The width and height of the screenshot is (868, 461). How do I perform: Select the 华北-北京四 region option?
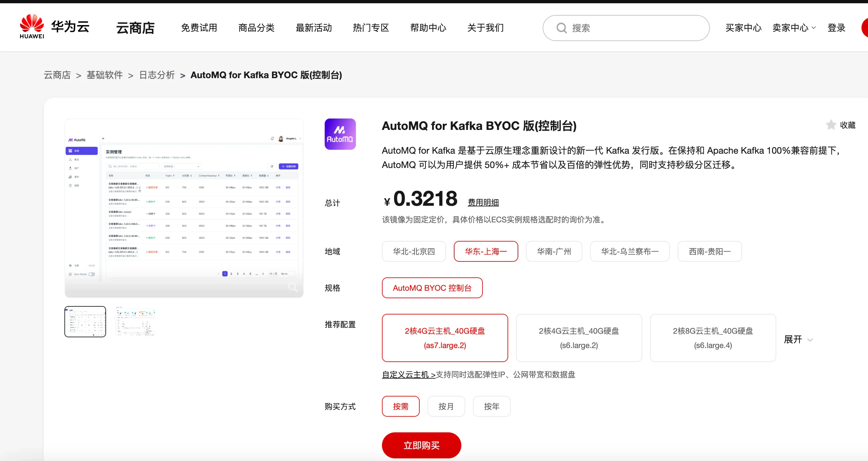[414, 251]
